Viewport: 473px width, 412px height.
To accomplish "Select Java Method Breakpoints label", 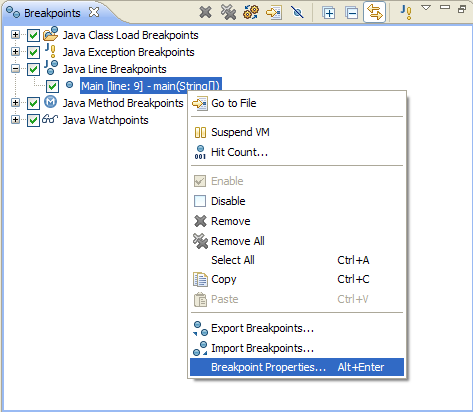I will pyautogui.click(x=123, y=103).
